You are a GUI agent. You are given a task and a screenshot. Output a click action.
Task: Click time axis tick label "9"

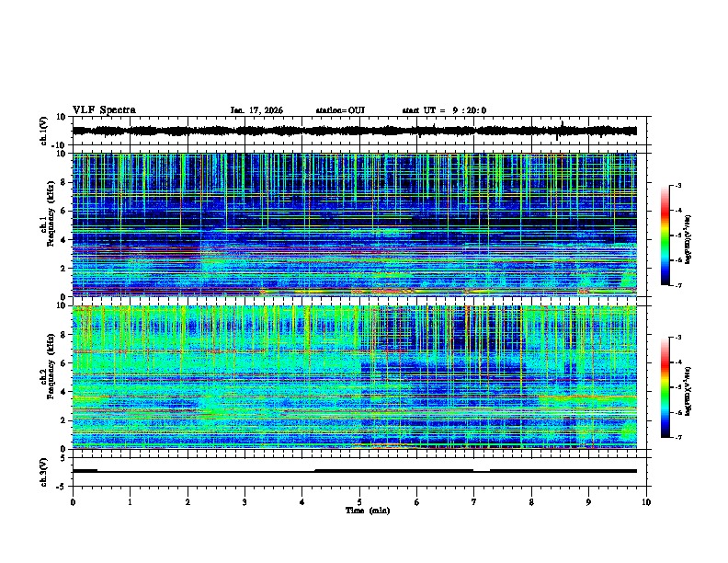[x=588, y=502]
